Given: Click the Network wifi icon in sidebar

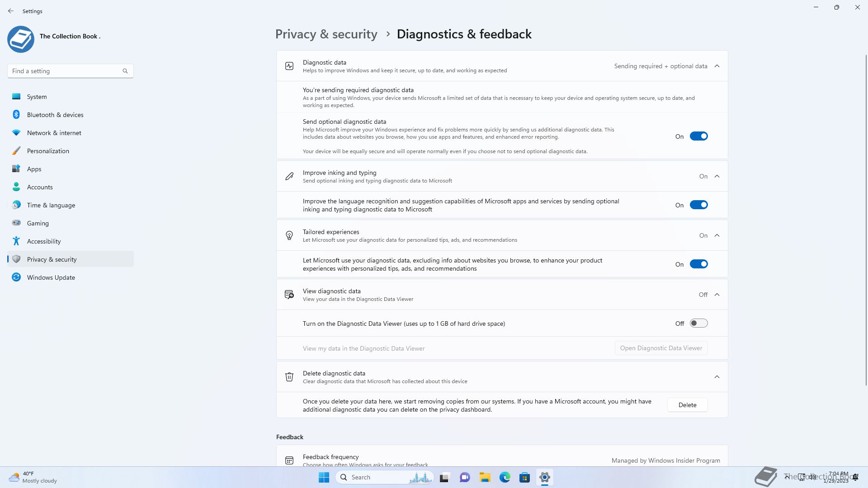Looking at the screenshot, I should pos(16,133).
